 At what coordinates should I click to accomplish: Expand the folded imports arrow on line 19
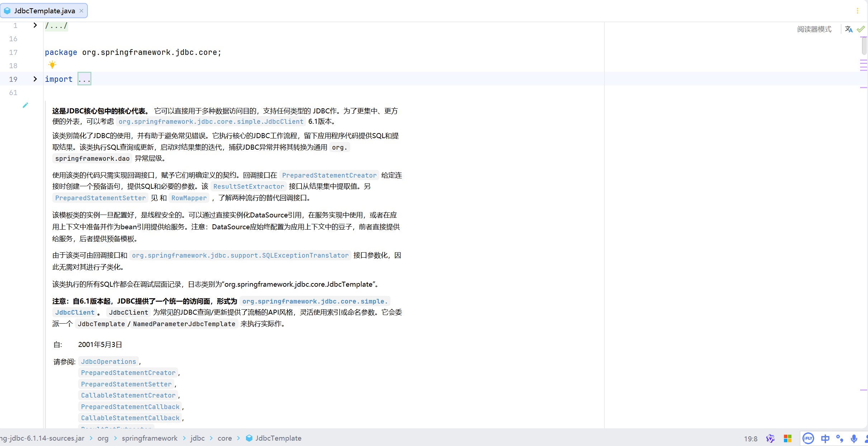point(35,79)
